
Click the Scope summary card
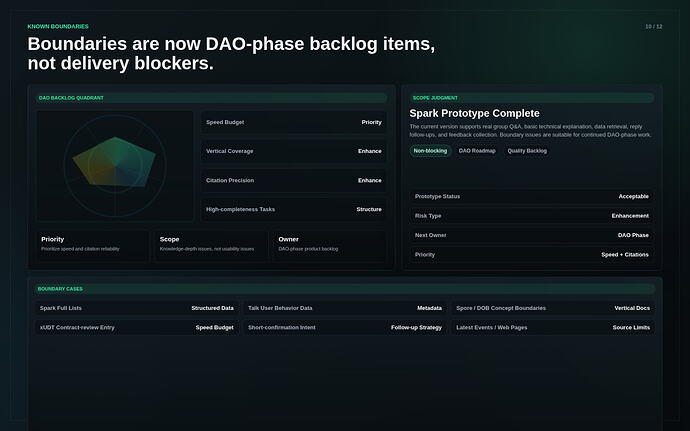(211, 245)
